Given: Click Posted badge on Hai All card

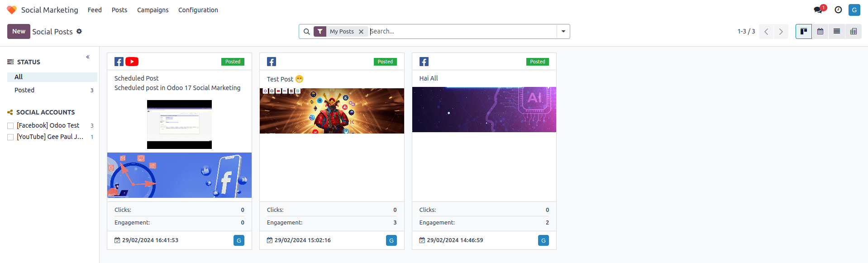Looking at the screenshot, I should point(538,62).
